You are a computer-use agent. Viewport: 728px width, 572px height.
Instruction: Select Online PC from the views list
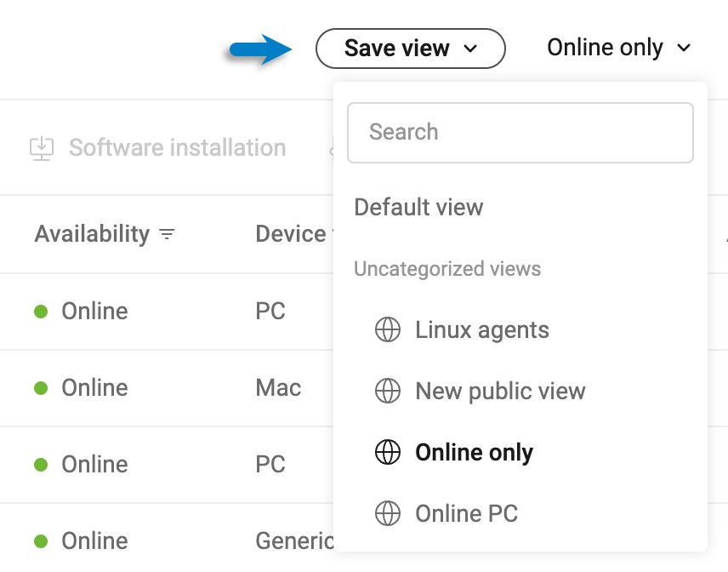[466, 513]
